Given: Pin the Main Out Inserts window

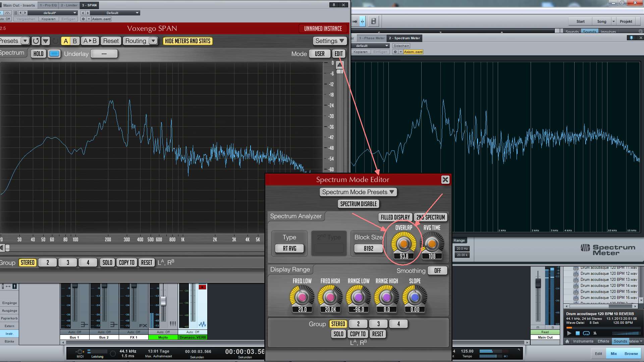Looking at the screenshot, I should tap(334, 5).
